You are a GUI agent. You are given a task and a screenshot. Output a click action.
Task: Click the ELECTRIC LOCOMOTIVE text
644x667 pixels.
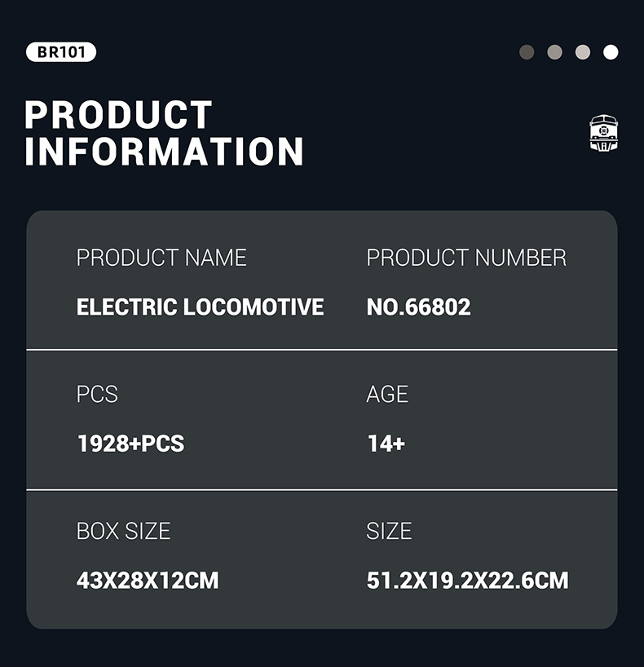(200, 307)
